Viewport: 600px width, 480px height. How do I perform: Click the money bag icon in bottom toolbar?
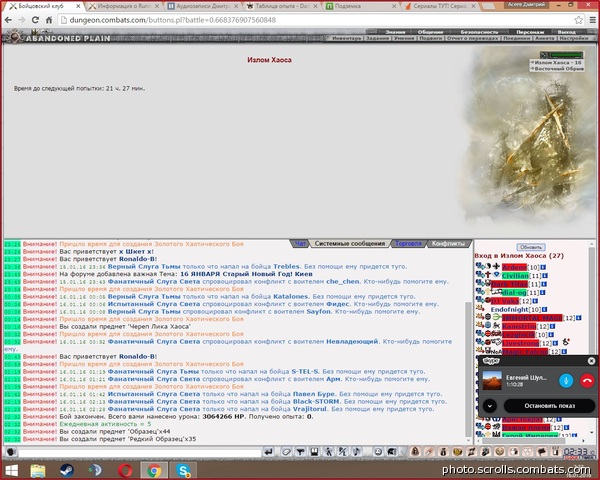click(x=443, y=452)
